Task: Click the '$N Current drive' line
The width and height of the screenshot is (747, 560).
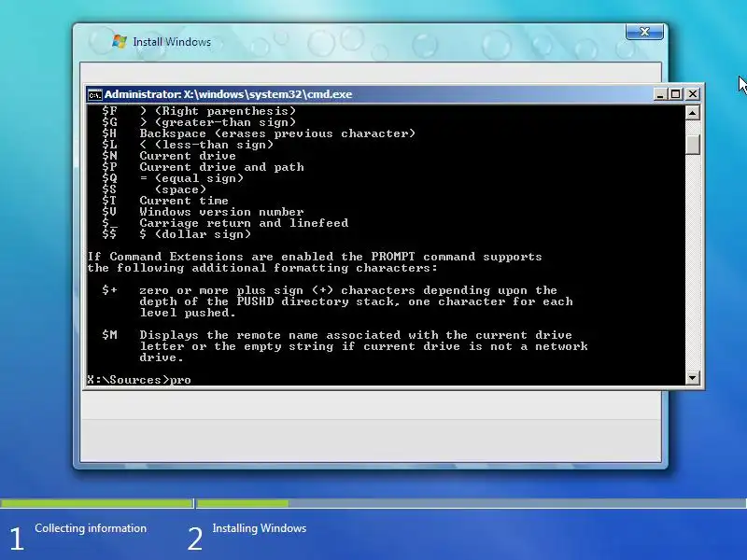Action: coord(169,156)
